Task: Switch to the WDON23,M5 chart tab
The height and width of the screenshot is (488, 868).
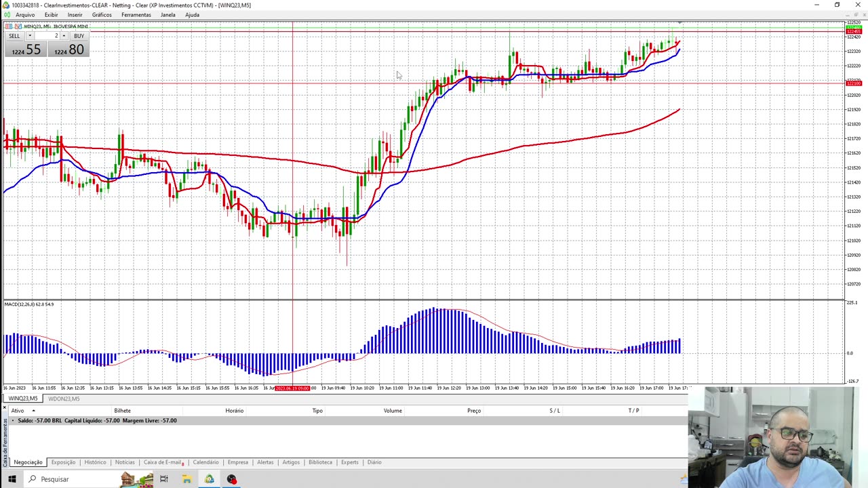Action: pyautogui.click(x=64, y=399)
